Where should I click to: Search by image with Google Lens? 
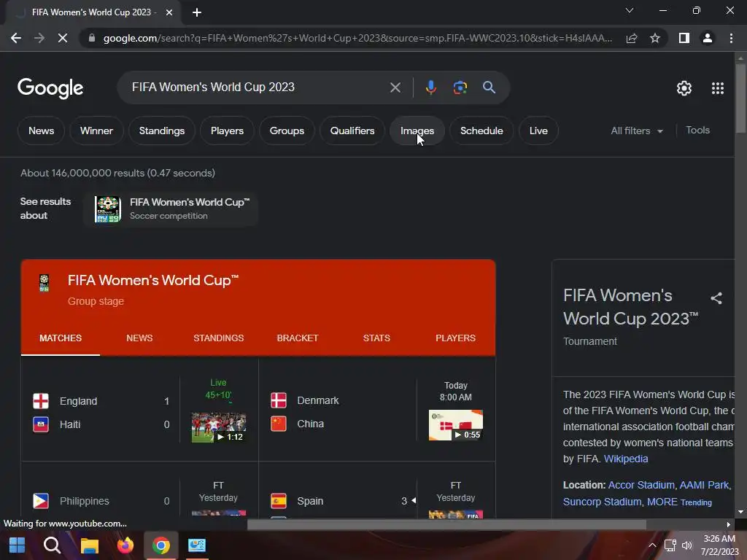tap(460, 87)
